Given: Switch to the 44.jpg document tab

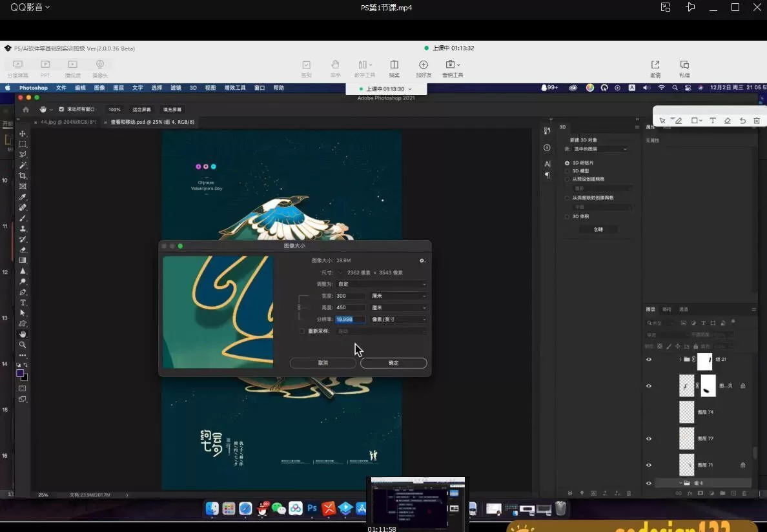Looking at the screenshot, I should tap(68, 122).
